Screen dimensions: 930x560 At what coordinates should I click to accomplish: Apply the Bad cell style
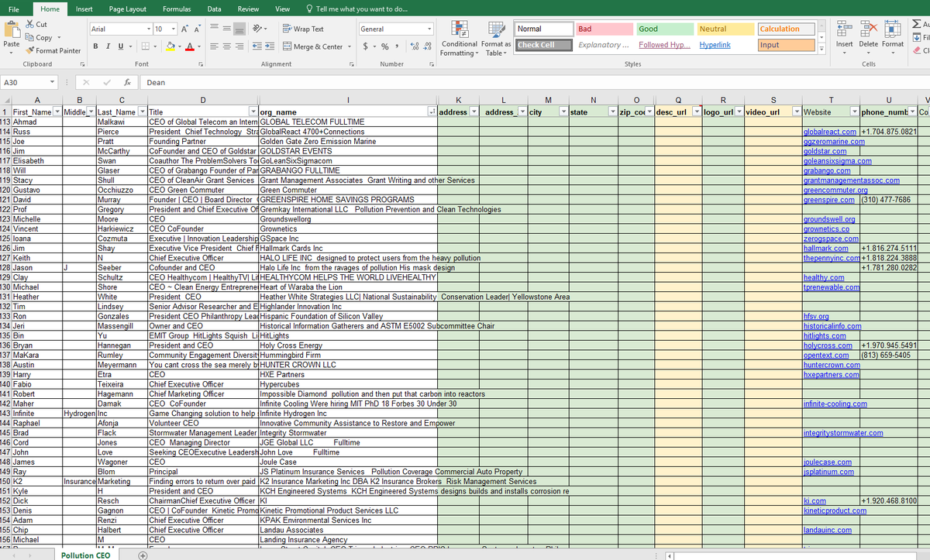click(603, 29)
